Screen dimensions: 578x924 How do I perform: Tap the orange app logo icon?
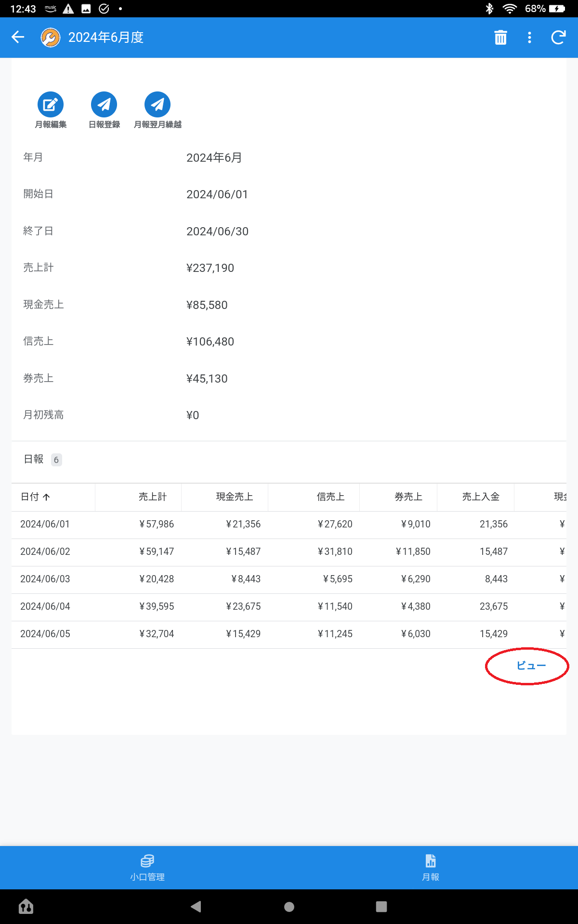(51, 38)
